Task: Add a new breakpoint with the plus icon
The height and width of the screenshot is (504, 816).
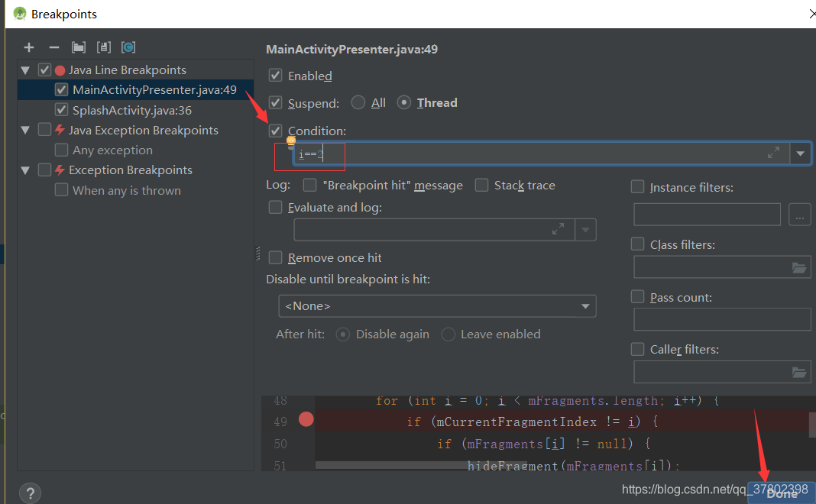Action: coord(29,47)
